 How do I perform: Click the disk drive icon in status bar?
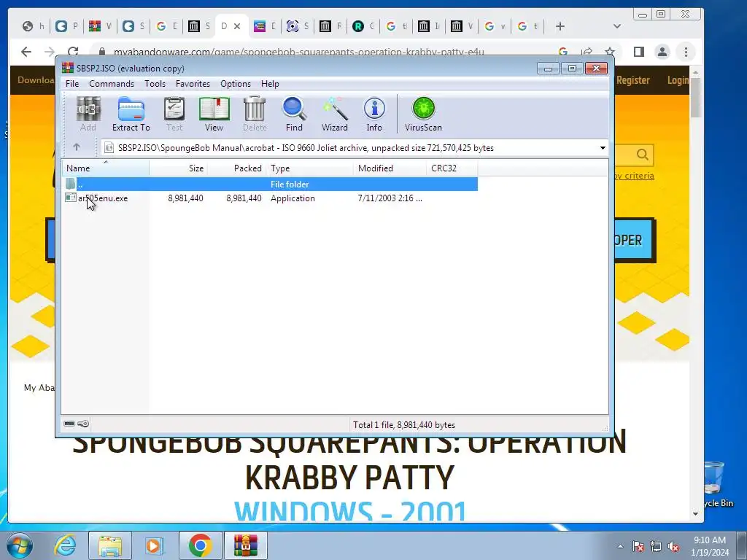click(x=69, y=424)
